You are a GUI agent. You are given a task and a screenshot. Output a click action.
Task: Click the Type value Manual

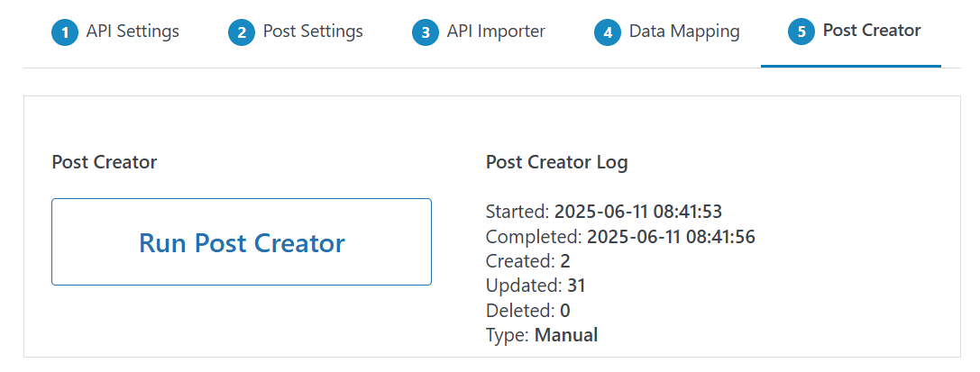pos(566,335)
